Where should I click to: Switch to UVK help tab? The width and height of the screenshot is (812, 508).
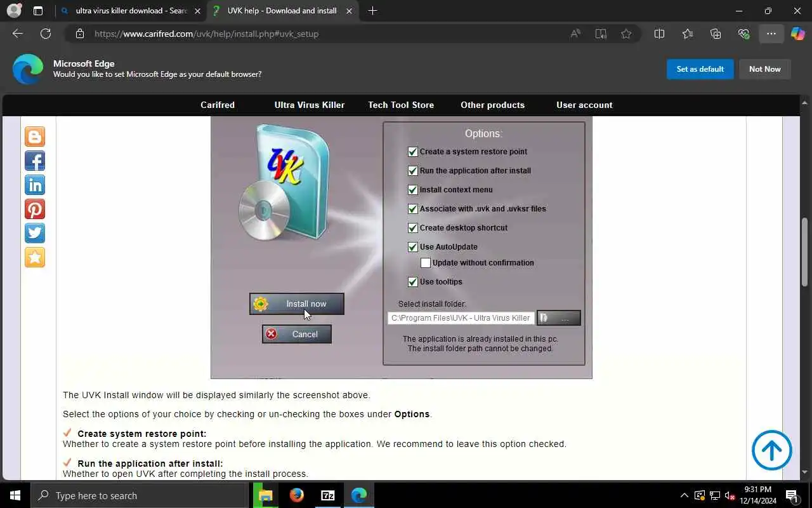[x=282, y=11]
